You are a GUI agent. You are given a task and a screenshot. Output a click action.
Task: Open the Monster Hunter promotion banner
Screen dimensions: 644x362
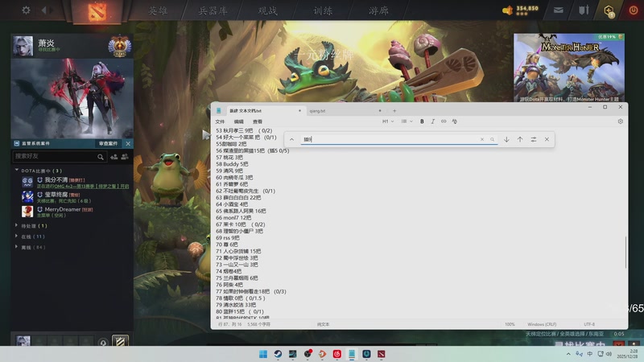pos(569,68)
